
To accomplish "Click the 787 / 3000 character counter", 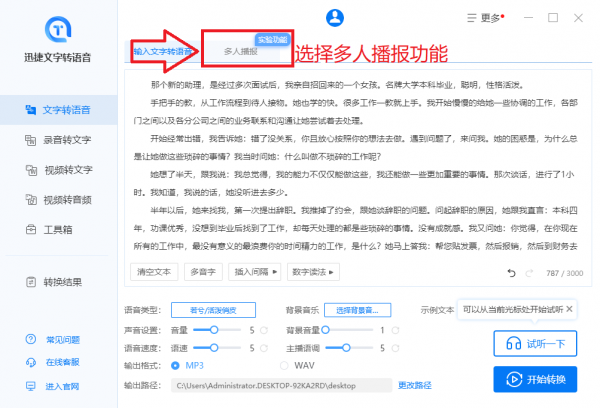I will point(564,273).
